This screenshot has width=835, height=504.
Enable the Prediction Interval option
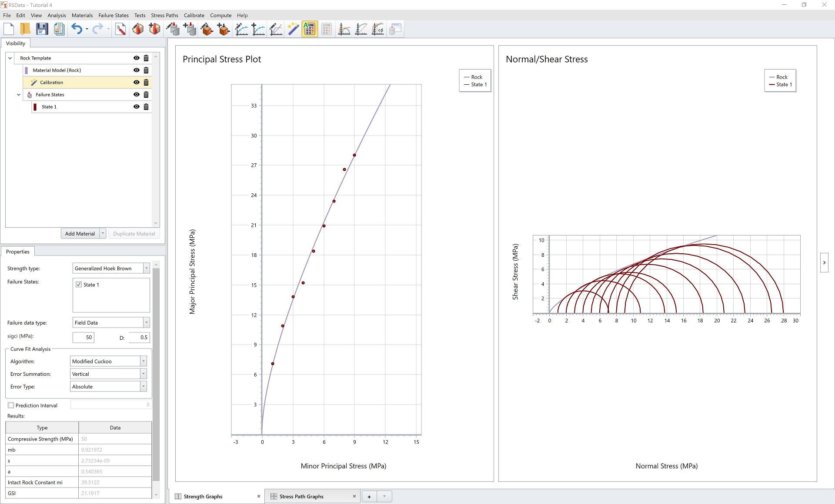pos(11,405)
